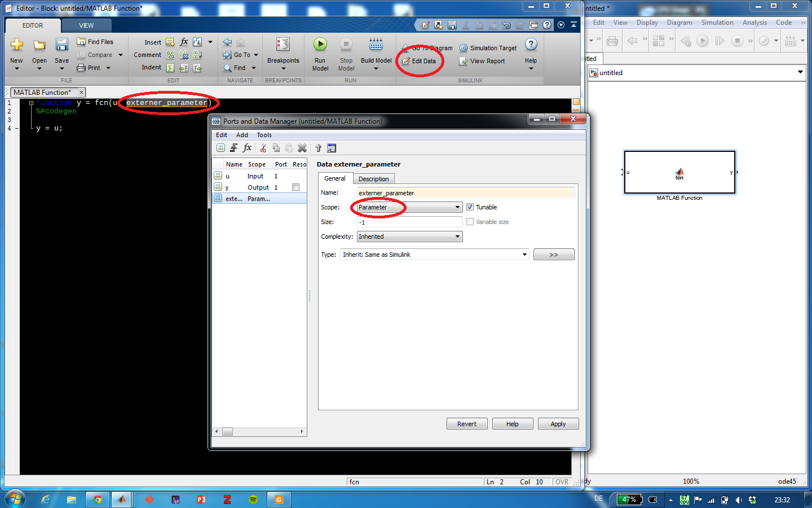812x508 pixels.
Task: Expand the New dropdown arrow
Action: pos(16,69)
